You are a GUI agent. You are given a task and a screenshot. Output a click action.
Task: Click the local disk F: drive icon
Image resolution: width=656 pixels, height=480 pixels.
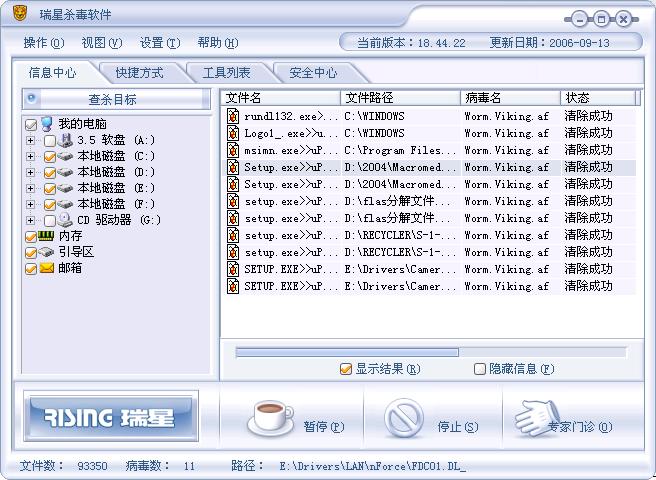65,204
